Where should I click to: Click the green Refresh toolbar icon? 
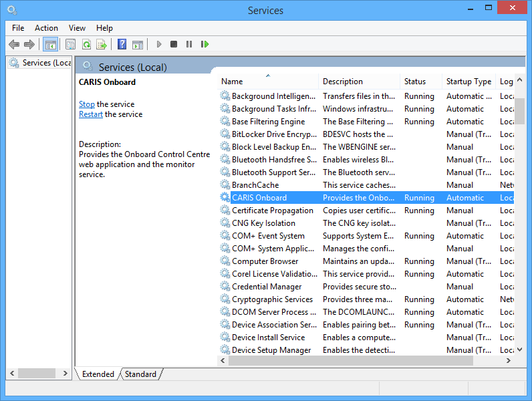point(86,45)
